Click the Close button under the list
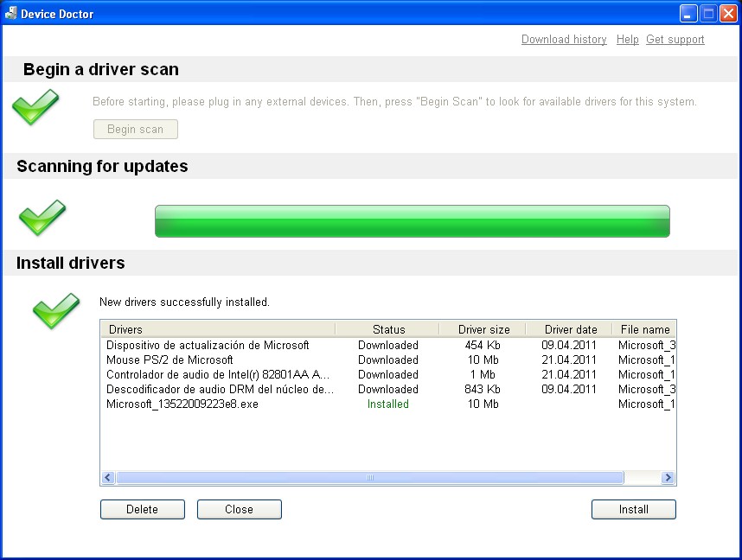742x560 pixels. pos(240,509)
